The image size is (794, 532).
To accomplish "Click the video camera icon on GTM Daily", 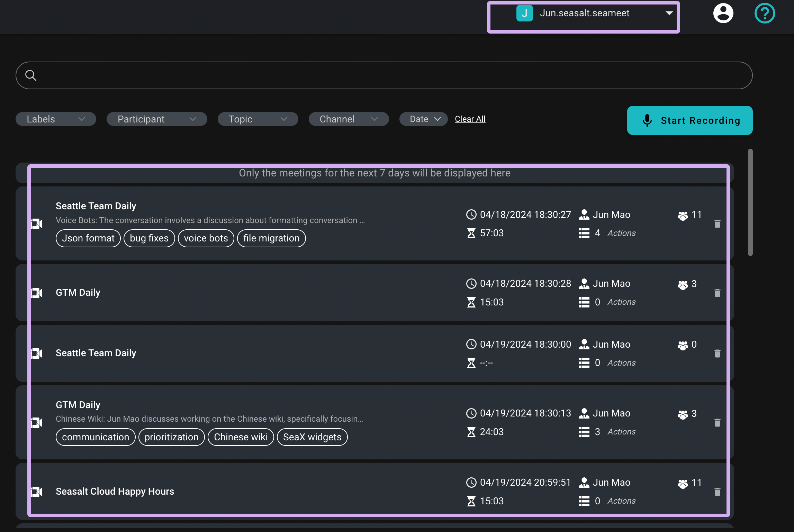I will (36, 292).
